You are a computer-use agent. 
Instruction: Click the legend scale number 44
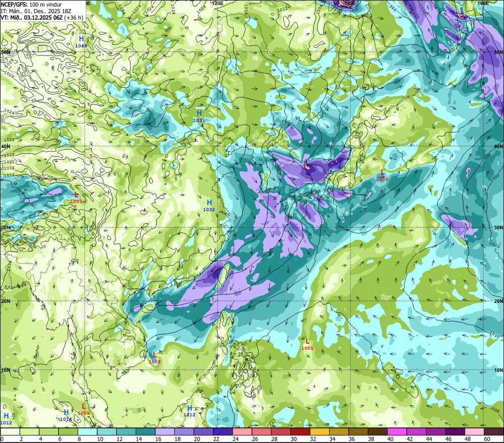[x=429, y=439]
